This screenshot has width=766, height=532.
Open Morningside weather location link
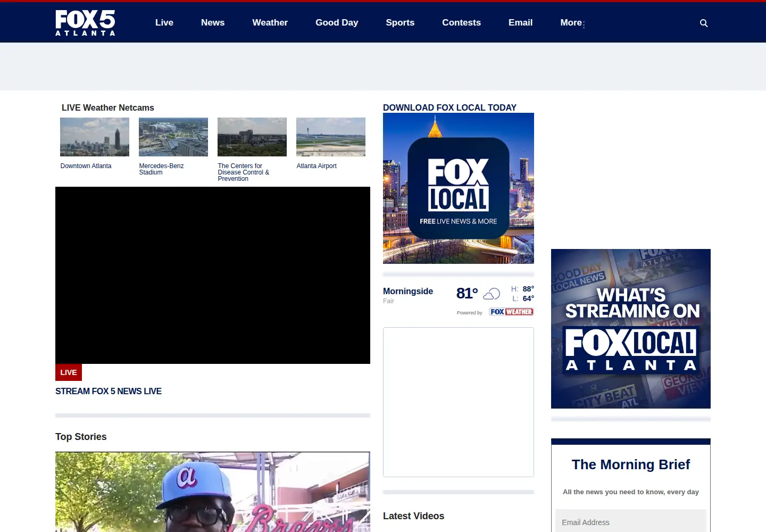coord(408,291)
